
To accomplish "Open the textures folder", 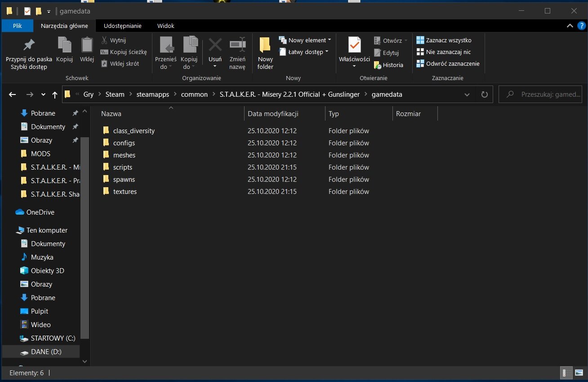I will 125,192.
